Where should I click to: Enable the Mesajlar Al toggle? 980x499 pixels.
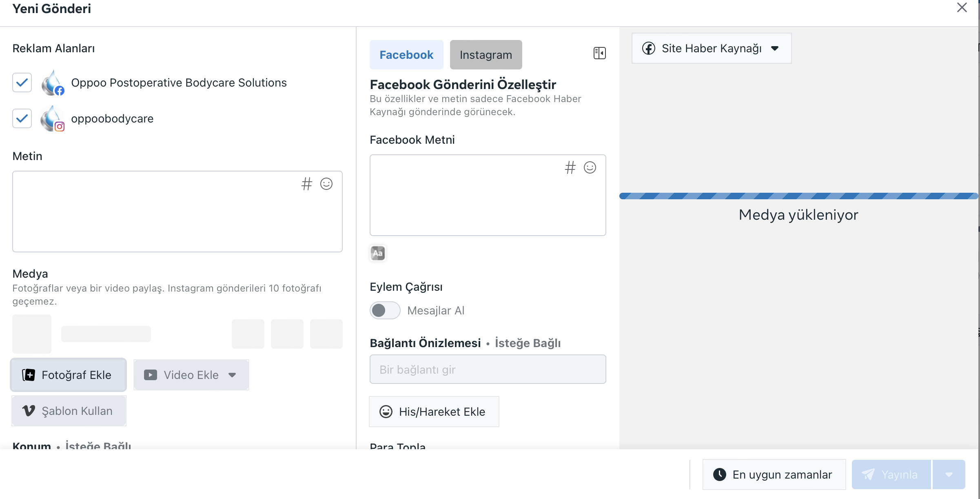tap(385, 310)
